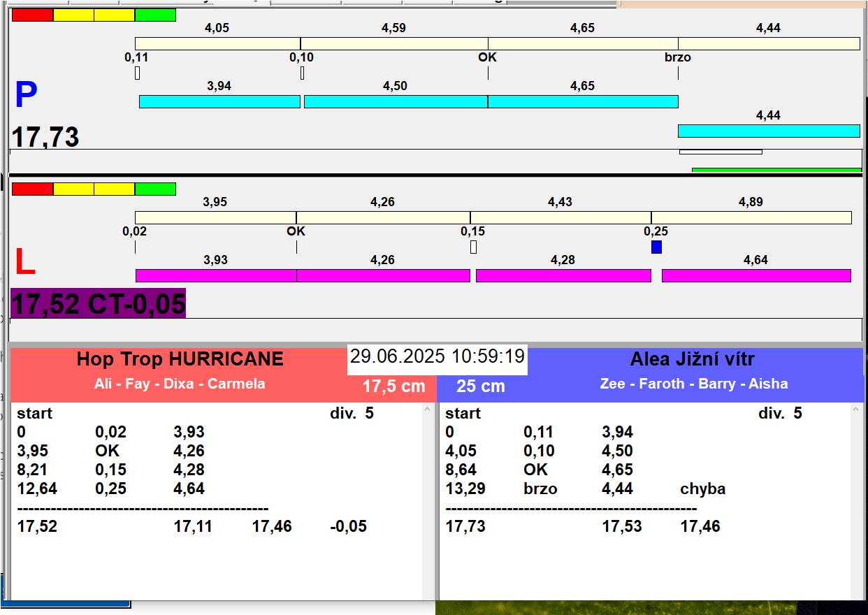Screen dimensions: 868x615
Task: Click the green start light in lane L
Action: click(x=155, y=189)
